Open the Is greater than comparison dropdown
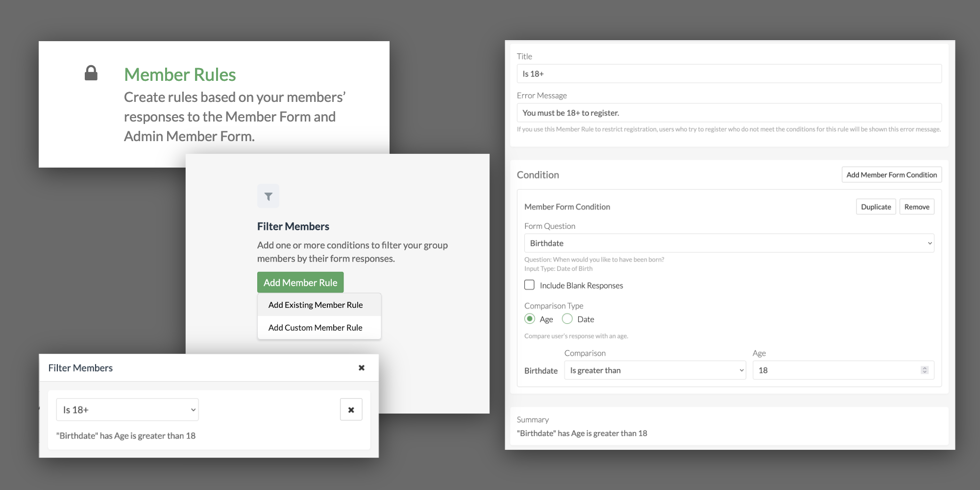The image size is (980, 490). point(655,370)
